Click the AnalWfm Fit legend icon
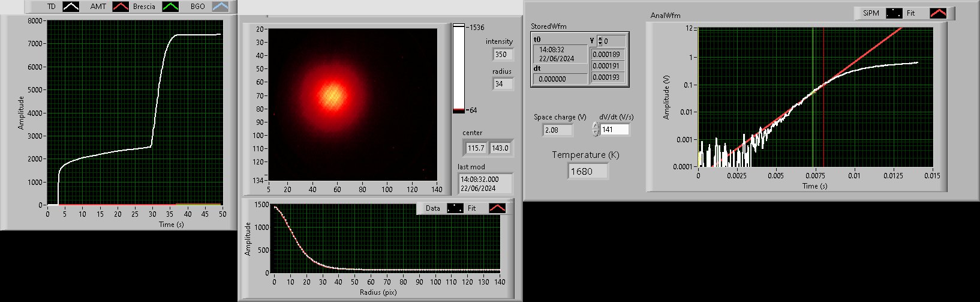 point(937,13)
